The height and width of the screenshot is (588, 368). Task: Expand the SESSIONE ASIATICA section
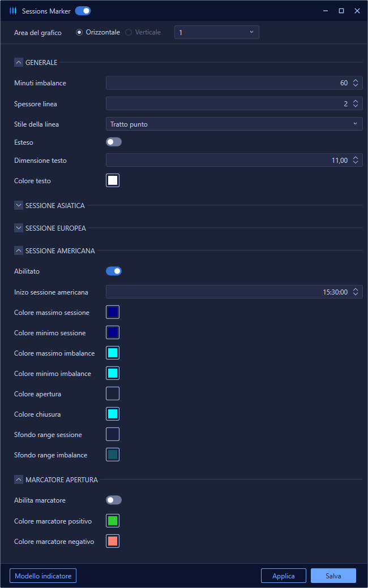(x=19, y=205)
